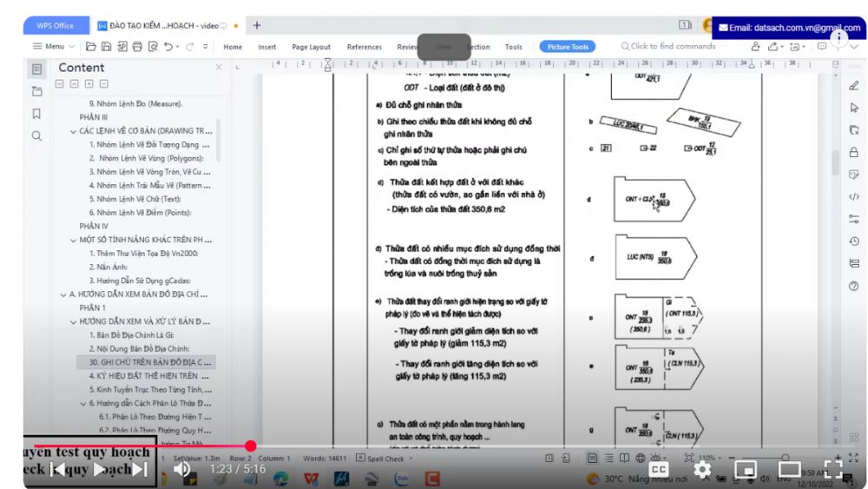This screenshot has height=489, width=868.
Task: Collapse HƯỚNG DẪN XEM VÀ XỬ LÝ BẢN Đ... section
Action: pyautogui.click(x=73, y=321)
